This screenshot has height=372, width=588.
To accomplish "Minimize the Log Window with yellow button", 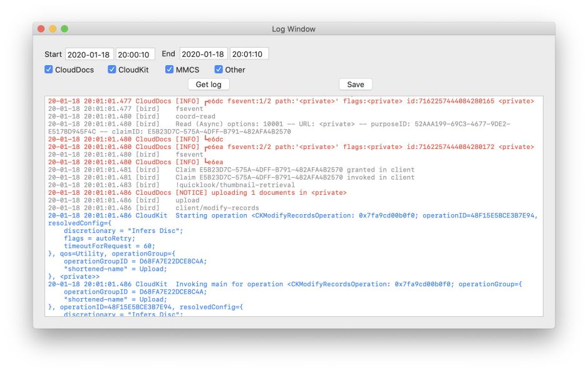I will coord(53,29).
